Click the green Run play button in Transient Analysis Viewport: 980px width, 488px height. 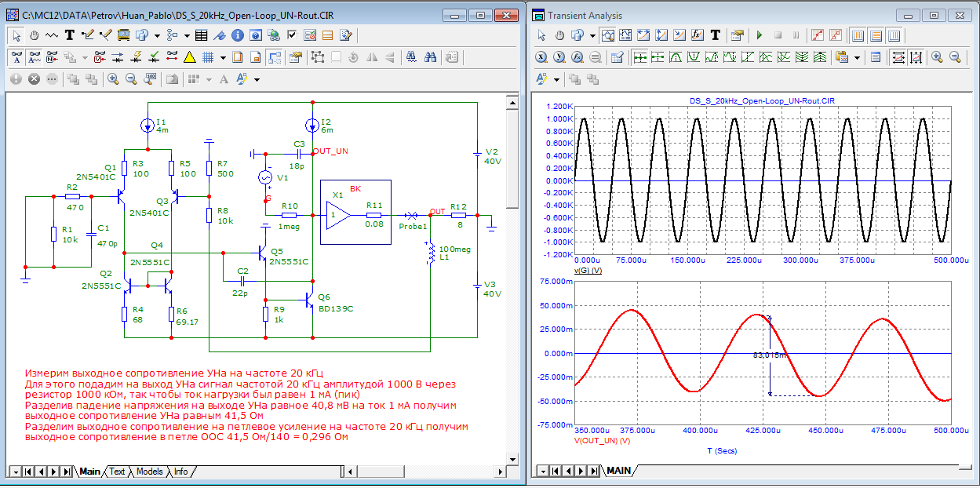[759, 35]
